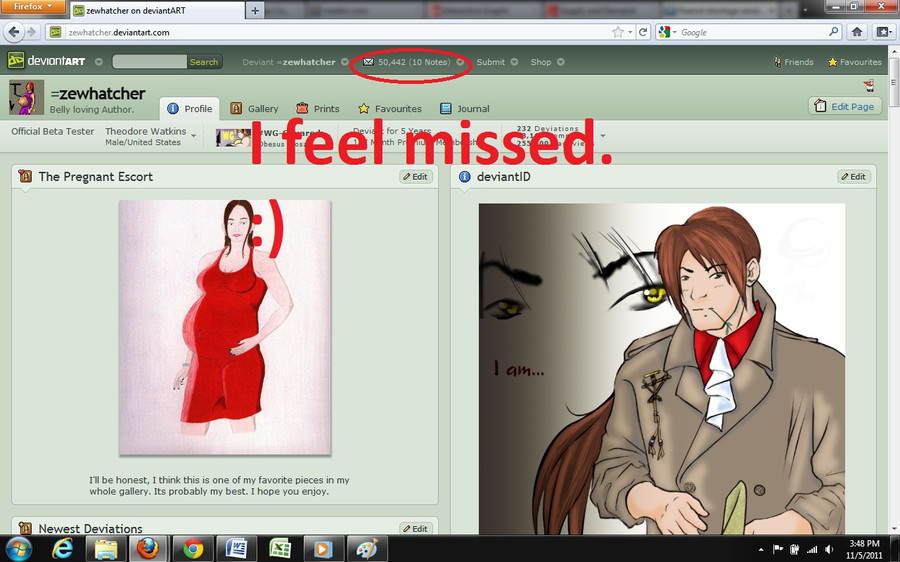Switch to the Profile tab
This screenshot has width=900, height=562.
point(189,108)
